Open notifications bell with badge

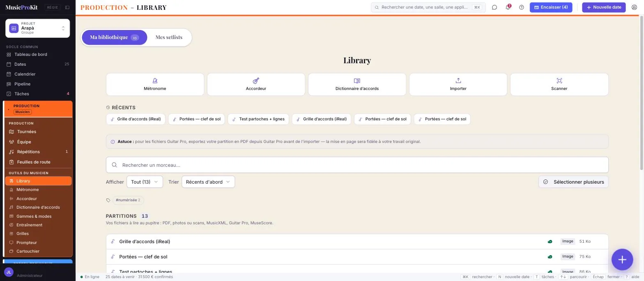(x=508, y=7)
